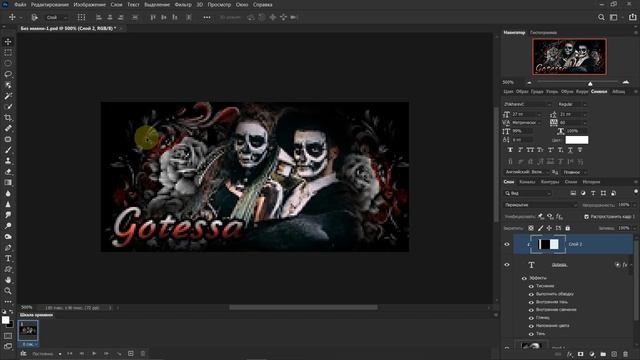640x360 pixels.
Task: Toggle the Тиснение effect visibility
Action: tap(531, 286)
